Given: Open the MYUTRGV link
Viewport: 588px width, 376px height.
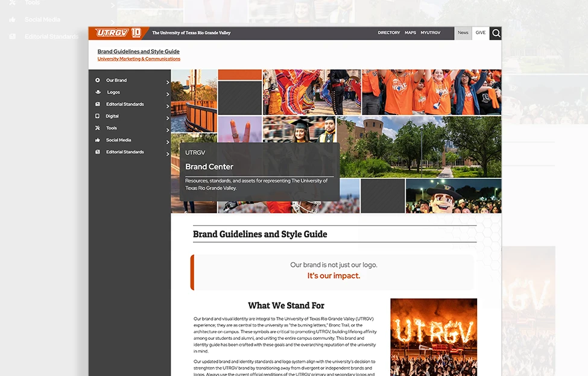Looking at the screenshot, I should tap(431, 33).
